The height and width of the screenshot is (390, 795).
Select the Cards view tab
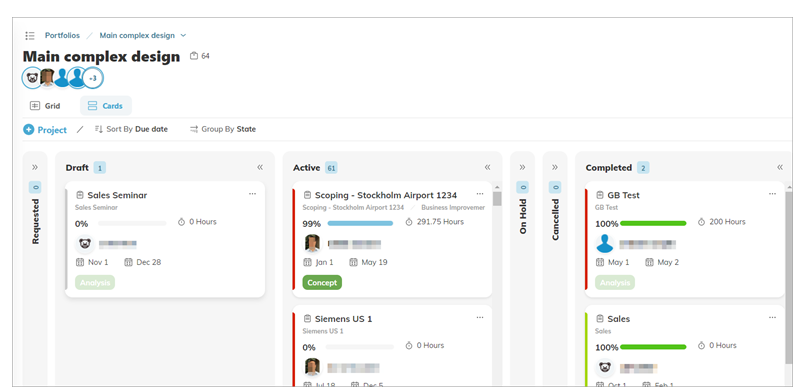[x=105, y=106]
